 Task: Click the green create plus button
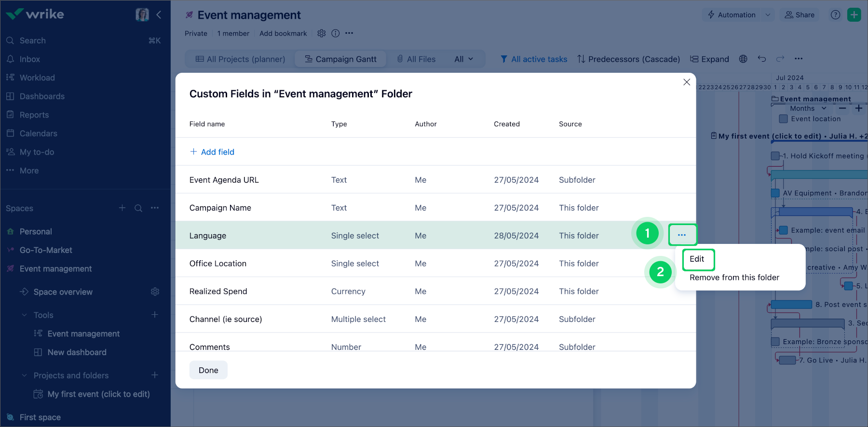click(x=854, y=15)
